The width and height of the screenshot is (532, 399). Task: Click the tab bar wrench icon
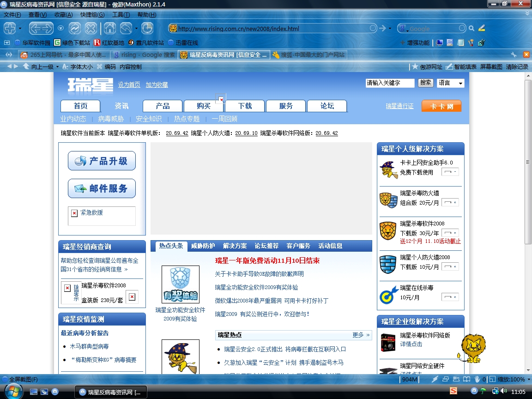[514, 54]
